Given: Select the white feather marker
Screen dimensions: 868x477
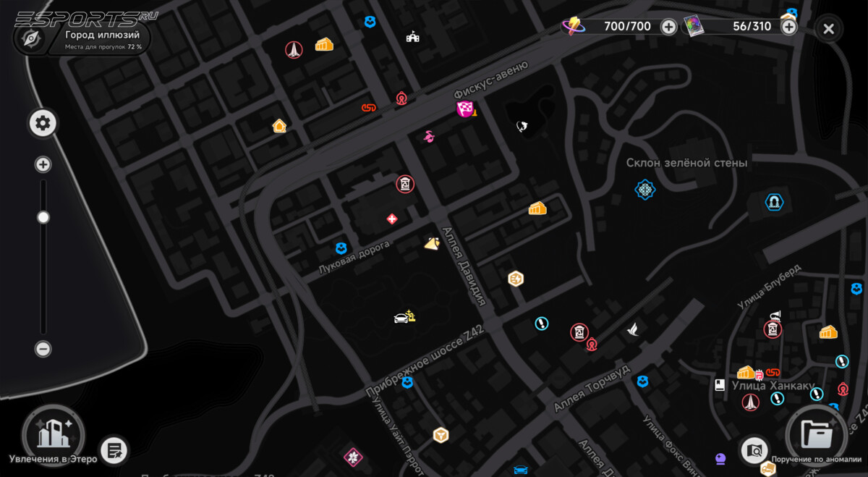Looking at the screenshot, I should pyautogui.click(x=634, y=329).
